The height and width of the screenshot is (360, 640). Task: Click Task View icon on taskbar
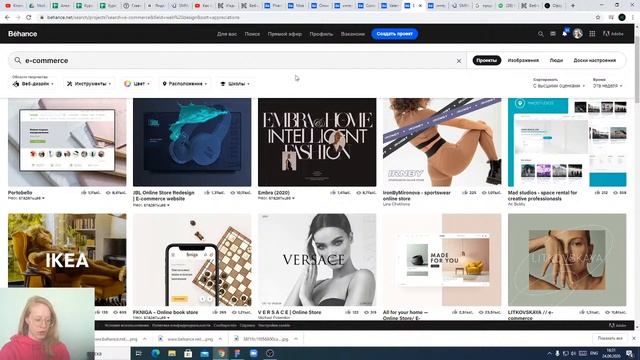click(138, 353)
